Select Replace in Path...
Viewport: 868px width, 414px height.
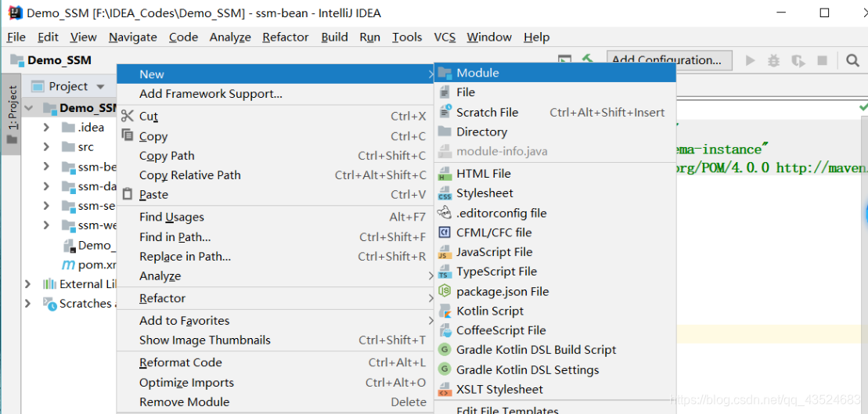276,256
